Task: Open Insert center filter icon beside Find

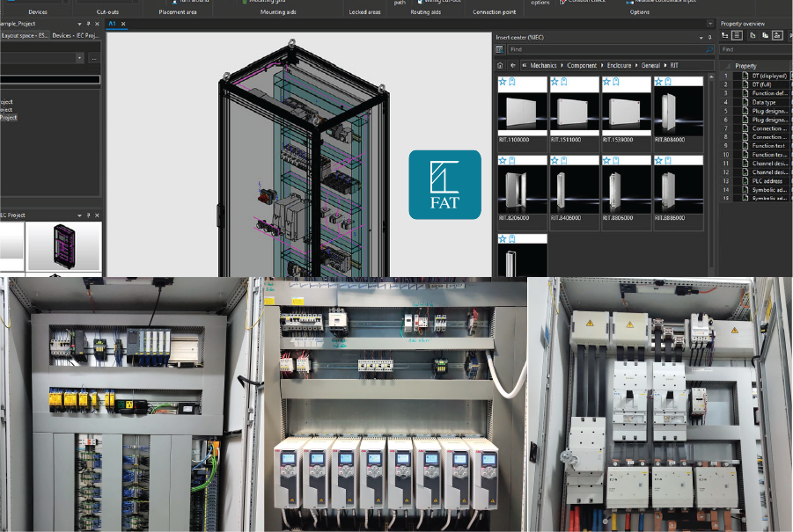Action: click(500, 49)
